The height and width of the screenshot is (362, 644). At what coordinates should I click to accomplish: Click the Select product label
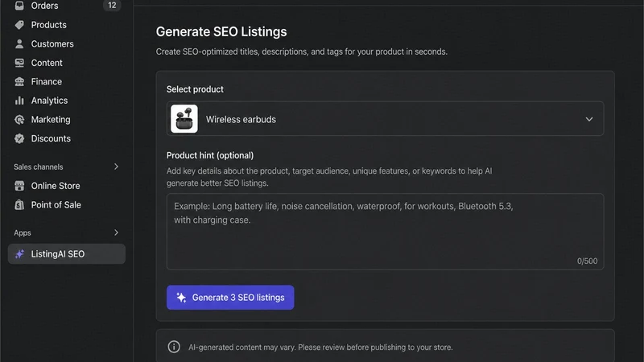(x=195, y=89)
